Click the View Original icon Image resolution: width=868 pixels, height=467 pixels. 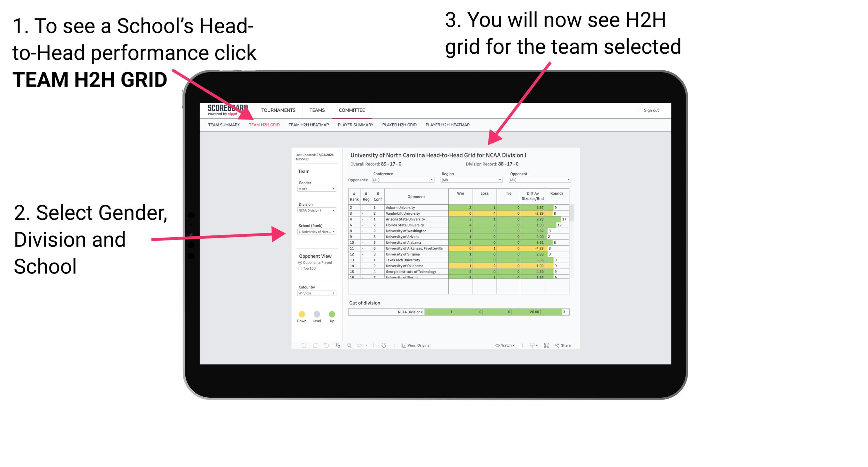coord(403,344)
